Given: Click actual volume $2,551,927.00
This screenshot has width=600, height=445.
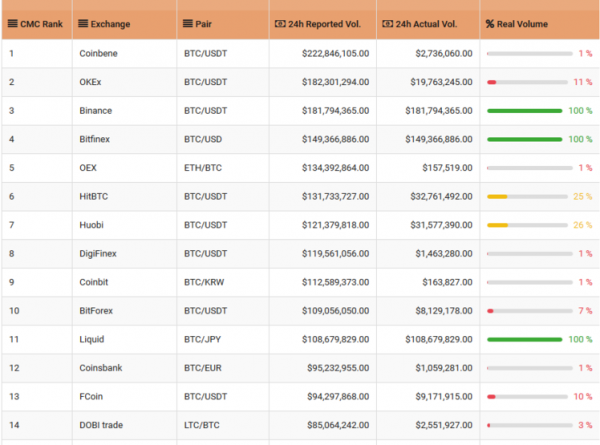Looking at the screenshot, I should tap(444, 425).
